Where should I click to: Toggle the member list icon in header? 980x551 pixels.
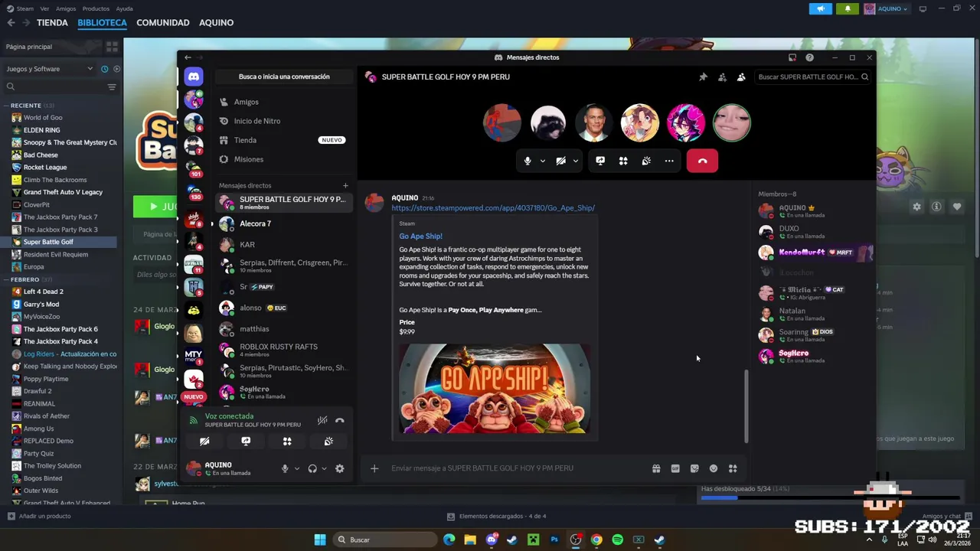[x=741, y=77]
